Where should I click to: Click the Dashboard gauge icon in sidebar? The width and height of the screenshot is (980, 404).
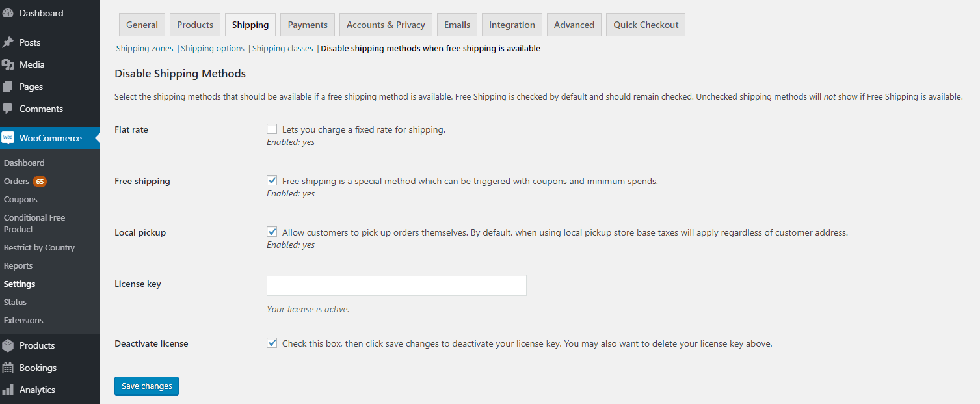[x=8, y=13]
